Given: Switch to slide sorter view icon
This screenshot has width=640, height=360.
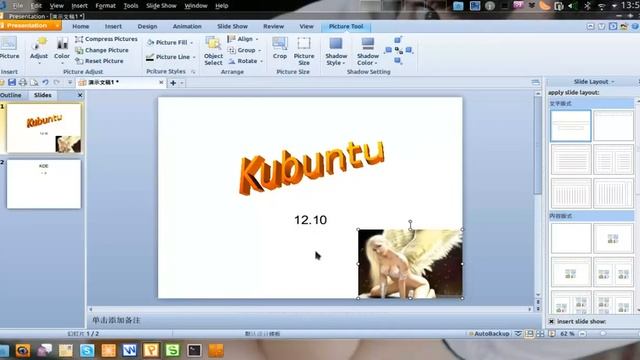Looking at the screenshot, I should click(540, 333).
